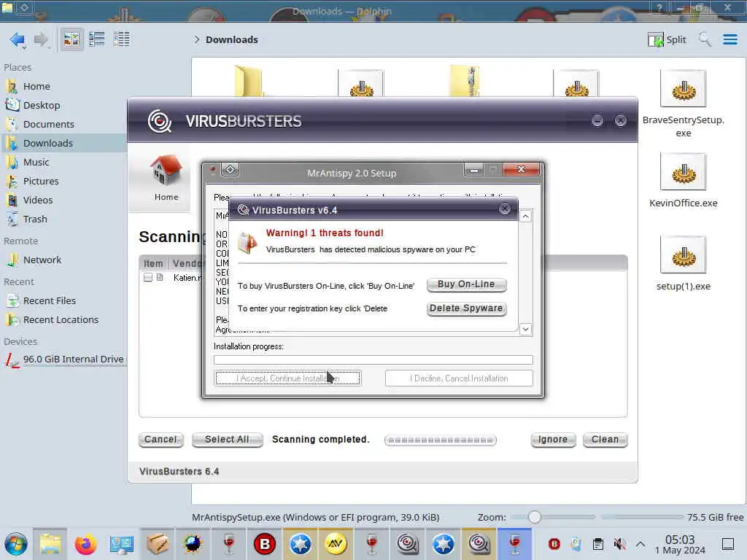Select BraveSentrySetup.exe file icon
The width and height of the screenshot is (747, 560).
[683, 88]
